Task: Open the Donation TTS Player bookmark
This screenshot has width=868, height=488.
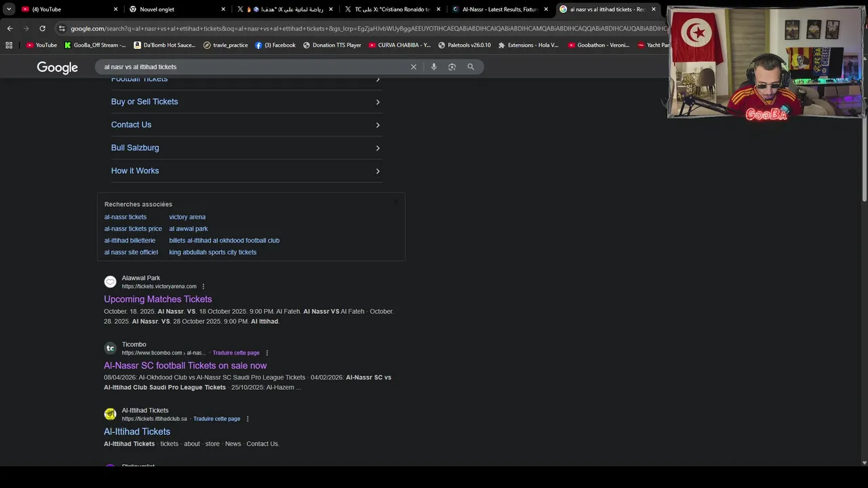Action: click(x=332, y=45)
